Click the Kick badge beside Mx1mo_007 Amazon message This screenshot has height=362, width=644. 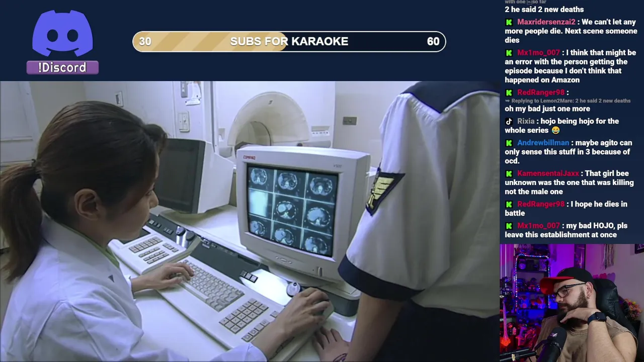click(x=509, y=53)
